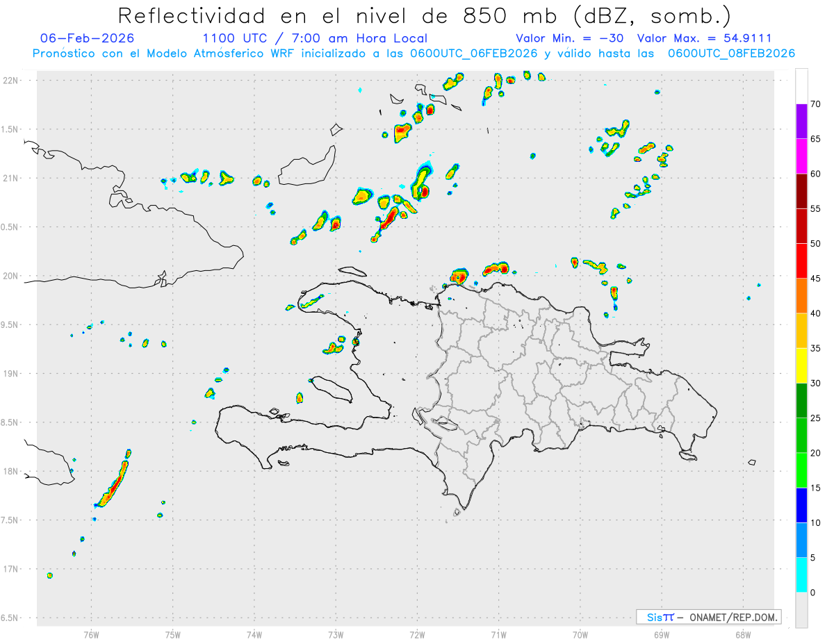Click the colorbar label '50'
The height and width of the screenshot is (644, 834).
click(x=816, y=244)
